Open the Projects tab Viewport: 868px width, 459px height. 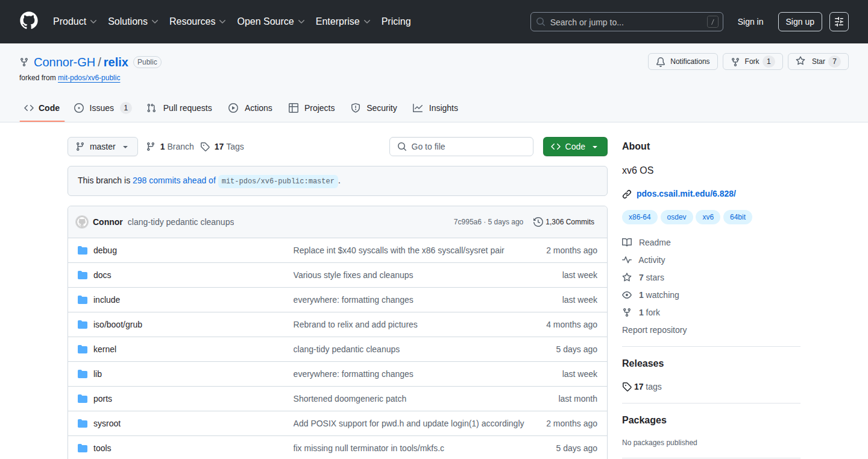point(312,108)
